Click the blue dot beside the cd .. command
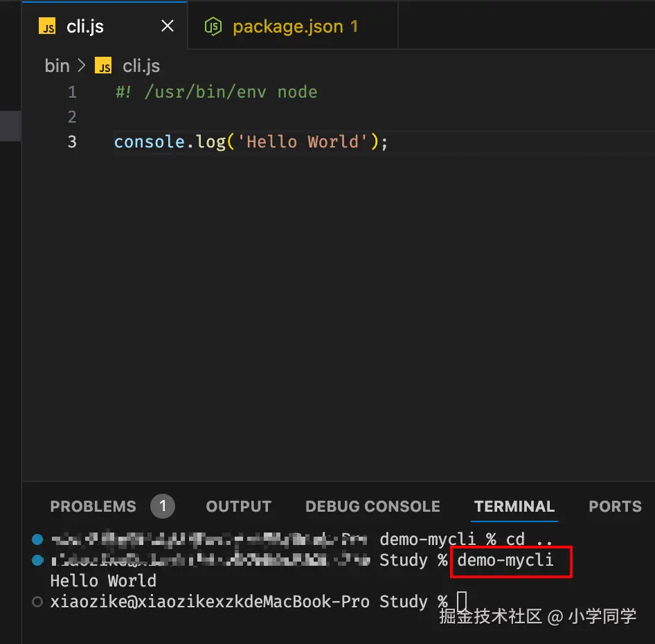This screenshot has width=655, height=644. pyautogui.click(x=37, y=539)
